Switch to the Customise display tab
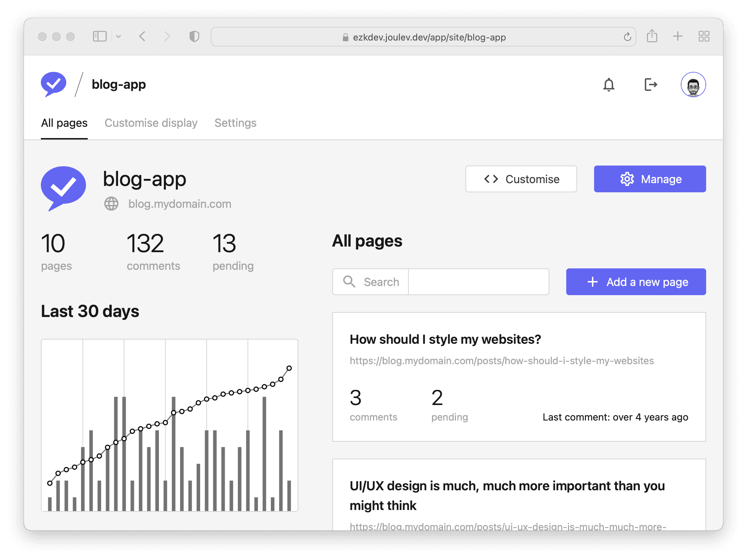 [x=151, y=123]
